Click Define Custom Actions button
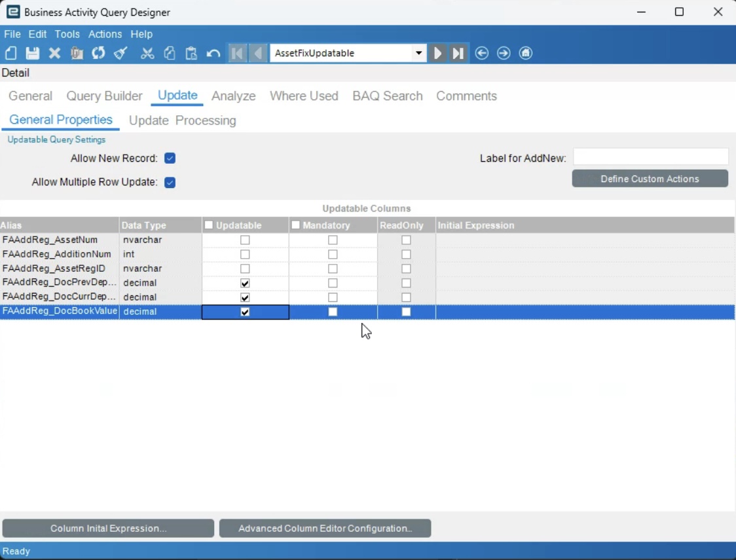The height and width of the screenshot is (560, 736). point(650,179)
